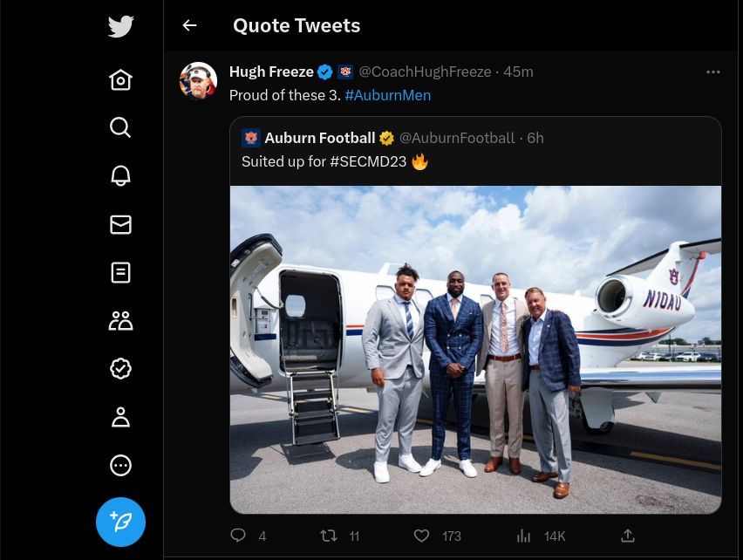Open the quoted Auburn Football photo
The height and width of the screenshot is (560, 743).
coord(475,349)
